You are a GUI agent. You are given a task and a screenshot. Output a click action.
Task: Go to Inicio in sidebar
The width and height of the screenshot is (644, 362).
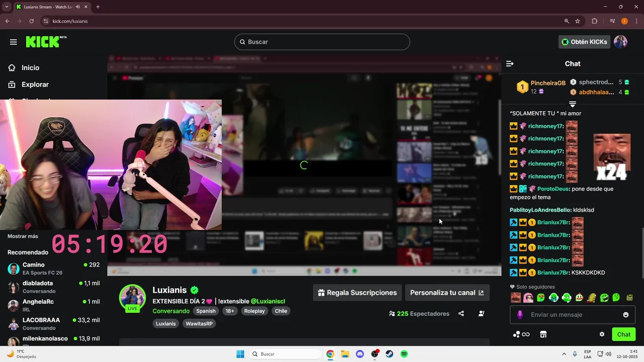[24, 68]
